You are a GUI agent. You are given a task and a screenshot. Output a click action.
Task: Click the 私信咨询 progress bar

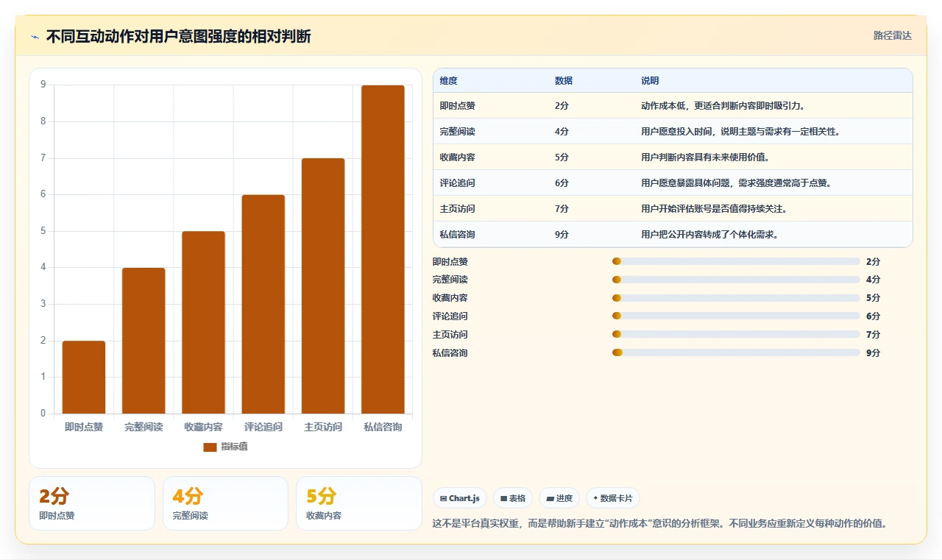click(736, 352)
